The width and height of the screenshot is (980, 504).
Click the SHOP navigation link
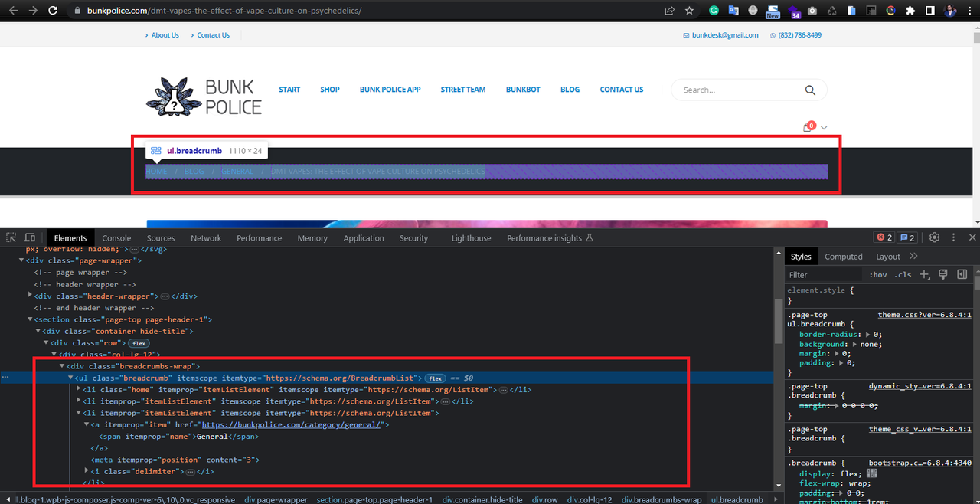[330, 90]
